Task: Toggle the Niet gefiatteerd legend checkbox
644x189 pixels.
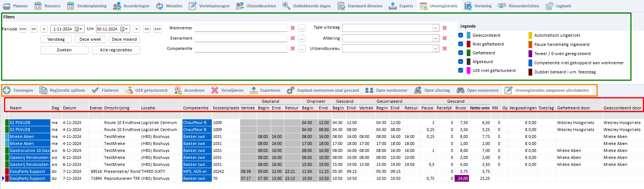Action: point(461,44)
